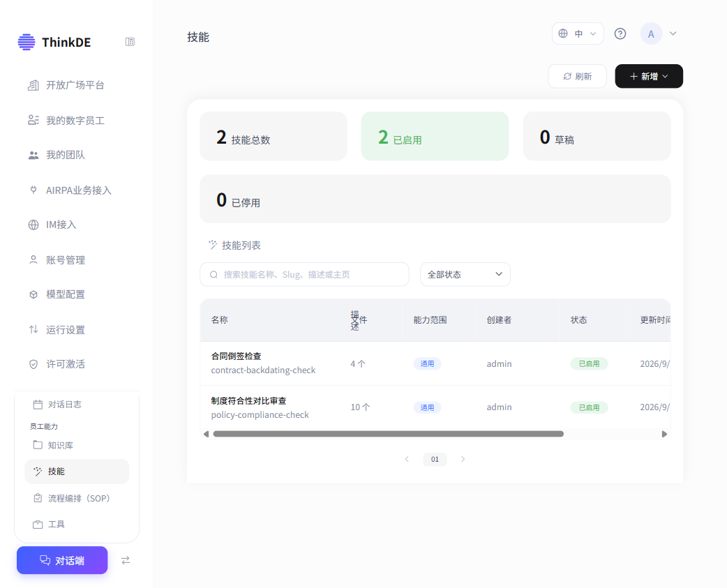Click the ThinkDE logo icon

point(27,42)
